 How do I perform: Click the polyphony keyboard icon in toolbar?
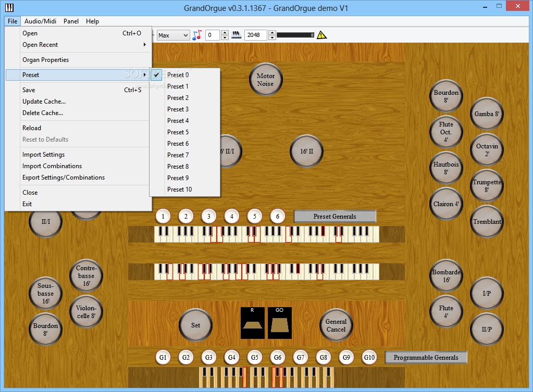coord(236,35)
